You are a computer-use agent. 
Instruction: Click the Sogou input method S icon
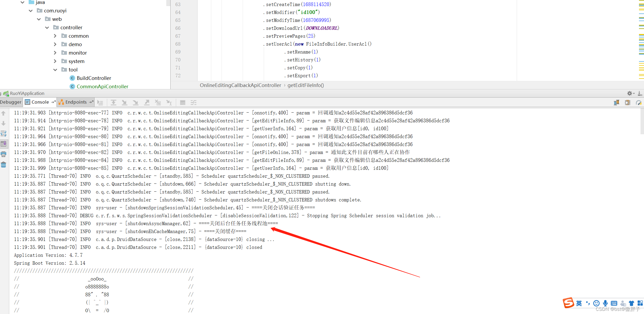568,303
